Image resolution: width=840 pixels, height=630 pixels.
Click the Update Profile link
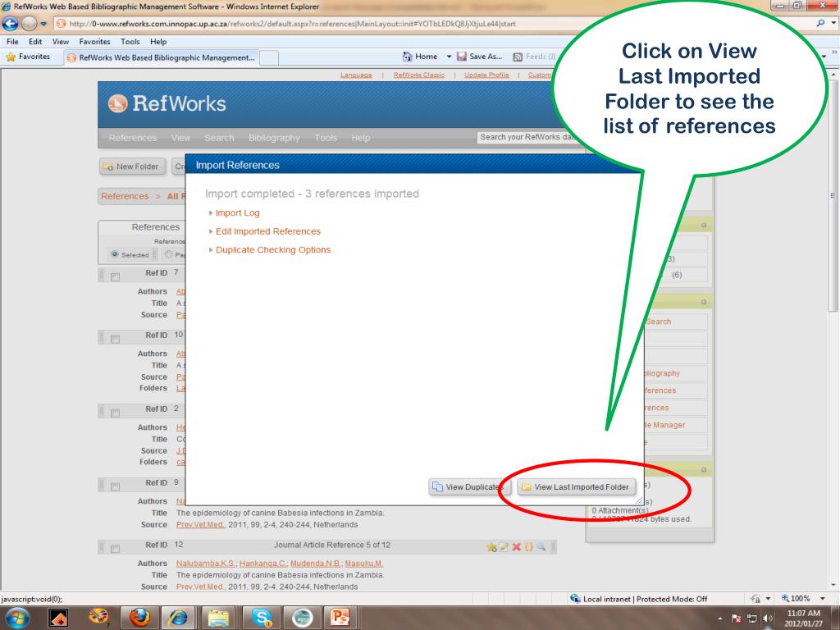pyautogui.click(x=486, y=75)
